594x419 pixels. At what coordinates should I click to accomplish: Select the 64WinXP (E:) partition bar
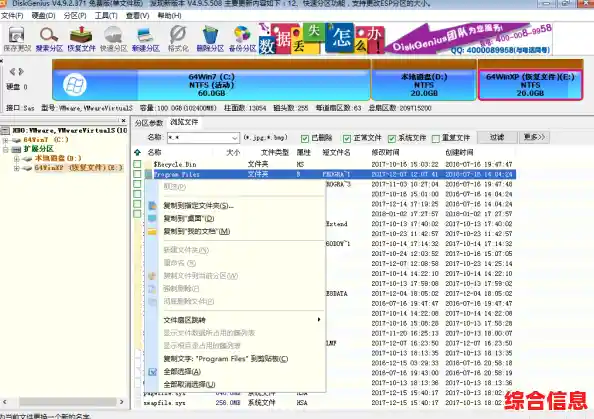(x=530, y=80)
